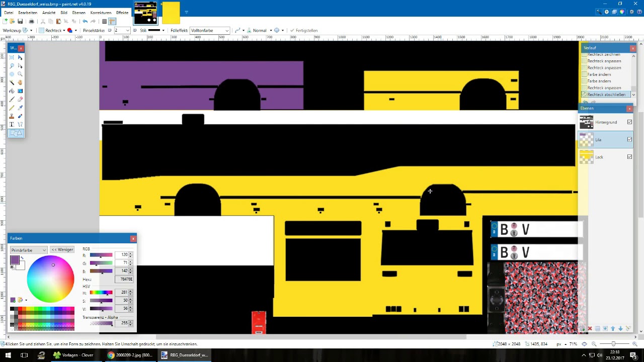Image resolution: width=644 pixels, height=362 pixels.
Task: Select the Shapes tool
Action: [x=16, y=133]
